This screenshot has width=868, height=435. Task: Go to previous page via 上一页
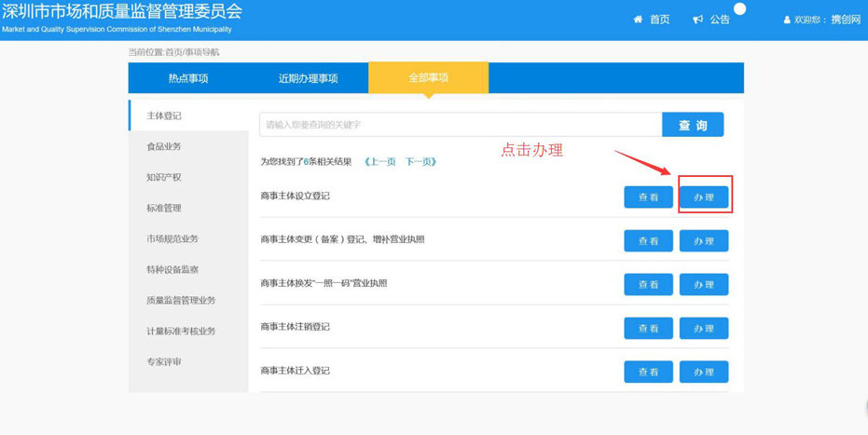point(379,162)
